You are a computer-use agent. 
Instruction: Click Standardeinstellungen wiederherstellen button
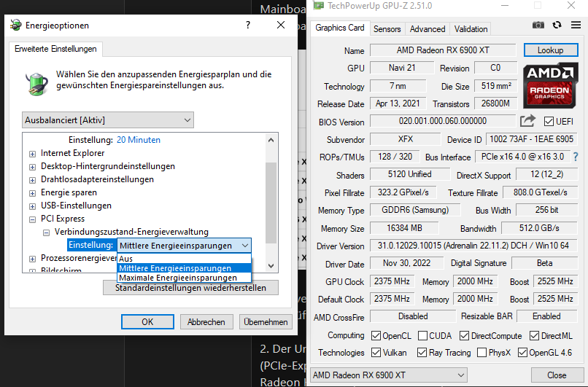coord(190,288)
